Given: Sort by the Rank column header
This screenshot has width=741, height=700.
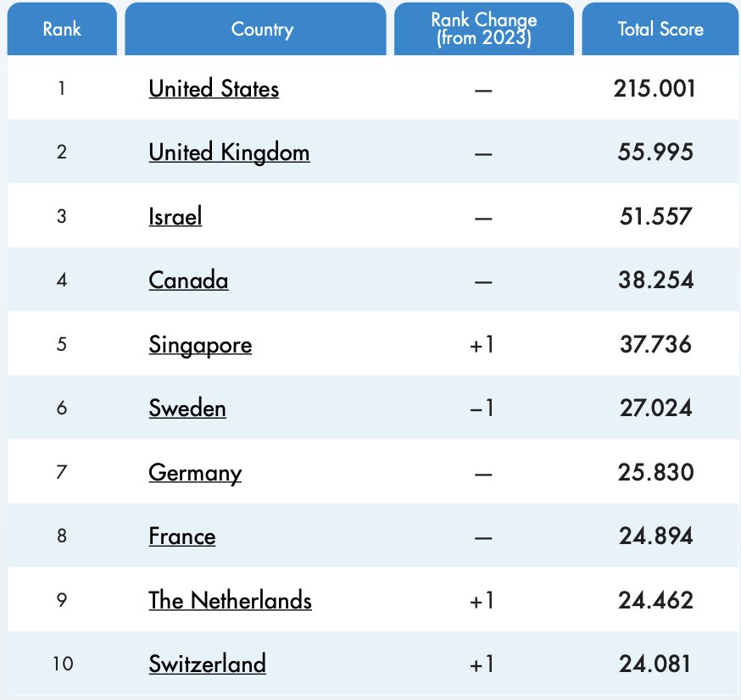Looking at the screenshot, I should coord(62,29).
